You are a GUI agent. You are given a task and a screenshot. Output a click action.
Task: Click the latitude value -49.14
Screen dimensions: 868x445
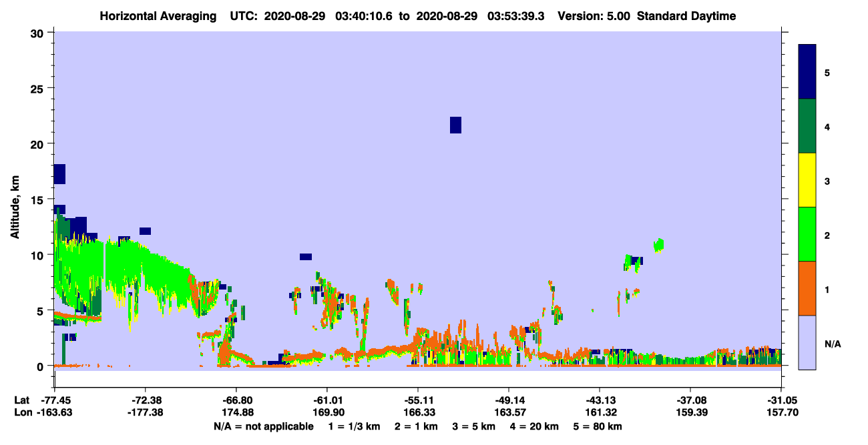tap(509, 400)
